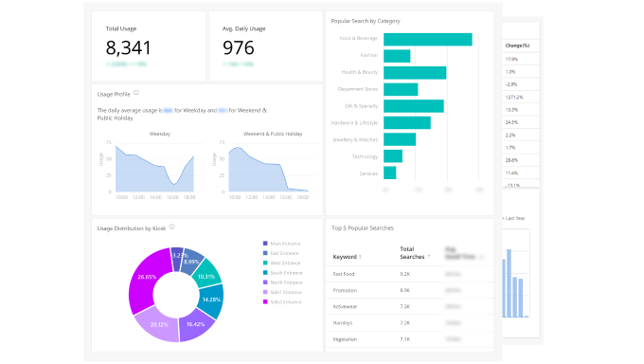This screenshot has height=364, width=644.
Task: Toggle East Entrance legend swatch
Action: tap(265, 253)
